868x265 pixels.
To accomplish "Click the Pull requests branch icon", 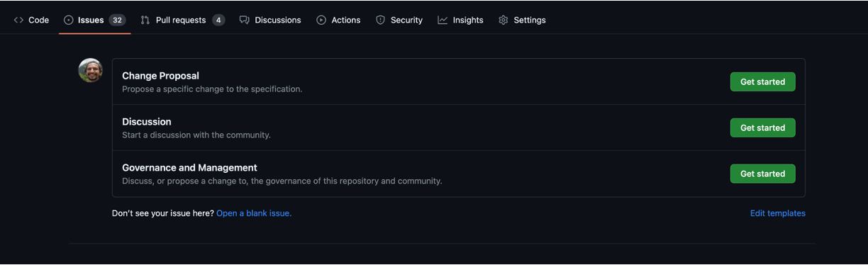I will [145, 20].
